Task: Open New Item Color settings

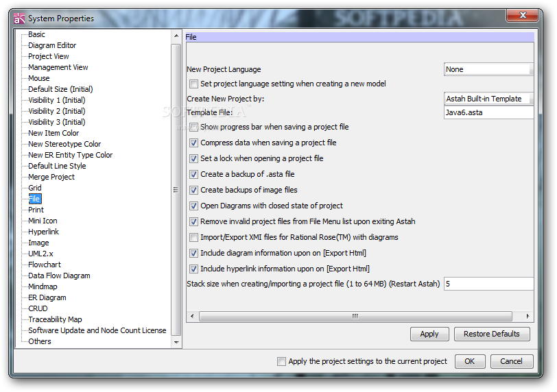Action: click(x=54, y=133)
